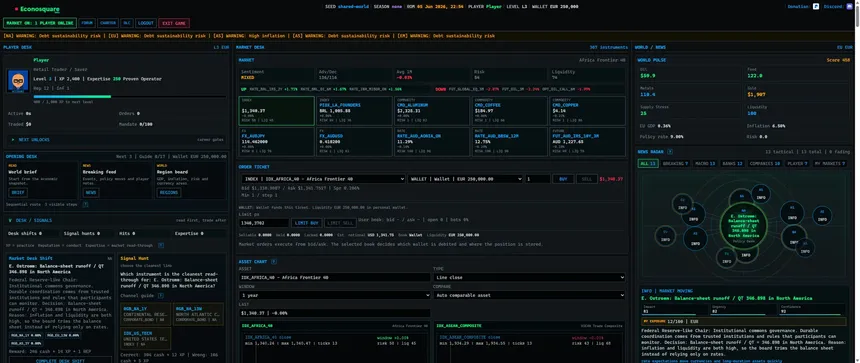Switch news radar to the COMPANIES tab
The width and height of the screenshot is (860, 363).
764,163
